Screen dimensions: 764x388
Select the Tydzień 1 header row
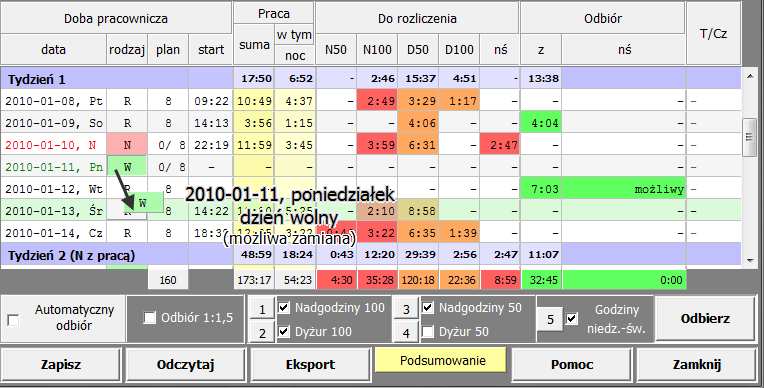(x=370, y=79)
